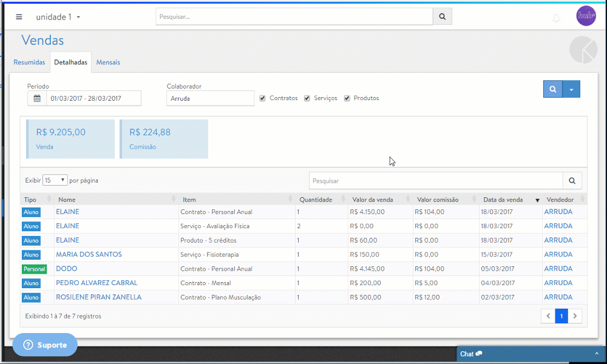Image resolution: width=607 pixels, height=364 pixels.
Task: Run the blue filter search button
Action: (552, 89)
